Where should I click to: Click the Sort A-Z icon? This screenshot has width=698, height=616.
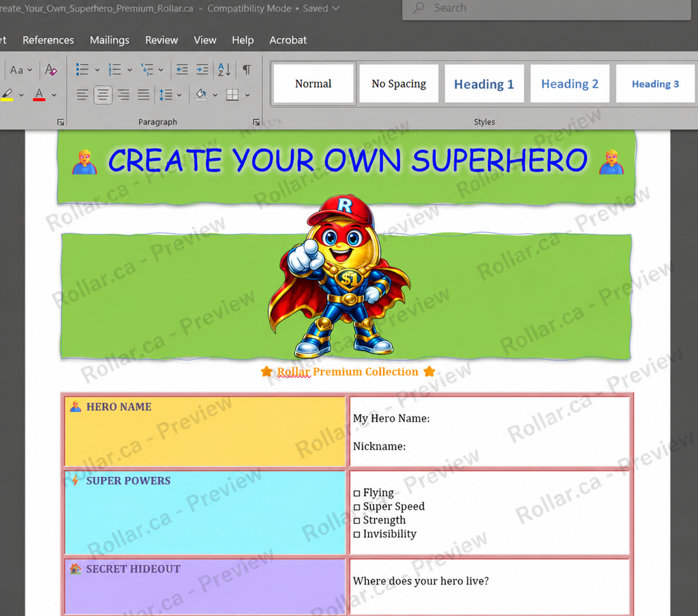(x=224, y=70)
